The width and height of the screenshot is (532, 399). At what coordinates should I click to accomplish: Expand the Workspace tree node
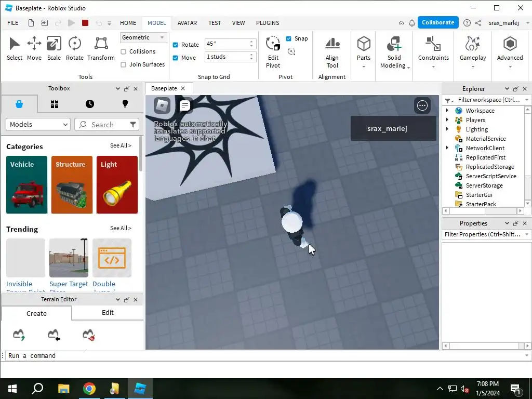click(447, 110)
